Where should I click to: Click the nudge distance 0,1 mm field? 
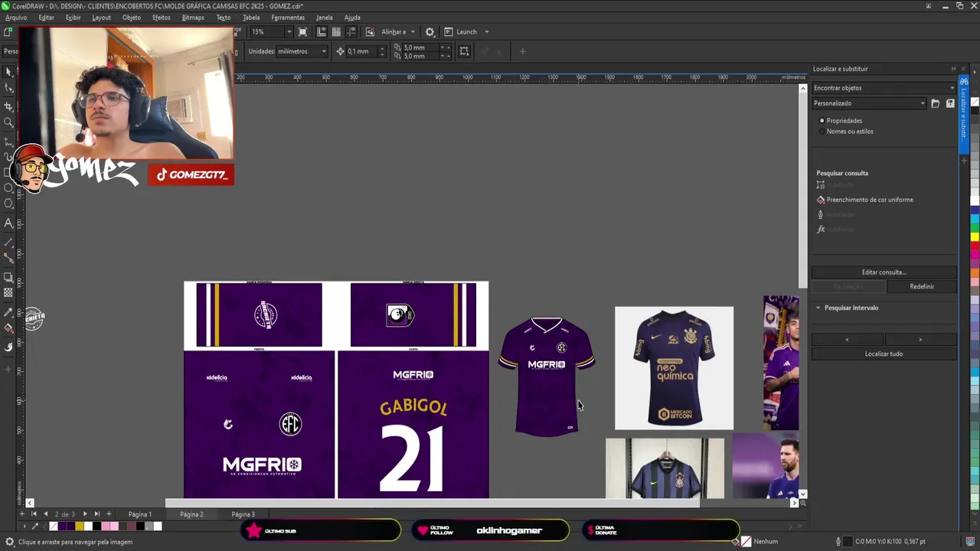click(x=364, y=51)
